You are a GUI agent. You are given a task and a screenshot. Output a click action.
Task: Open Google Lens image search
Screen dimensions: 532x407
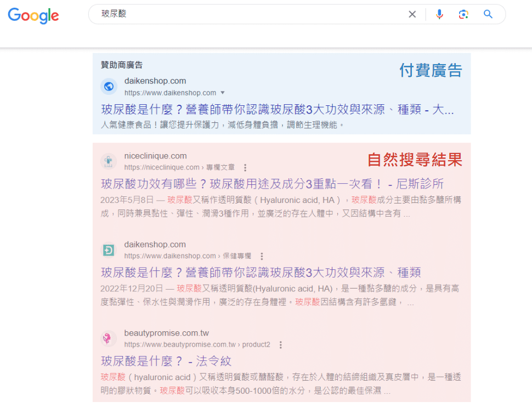tap(463, 14)
